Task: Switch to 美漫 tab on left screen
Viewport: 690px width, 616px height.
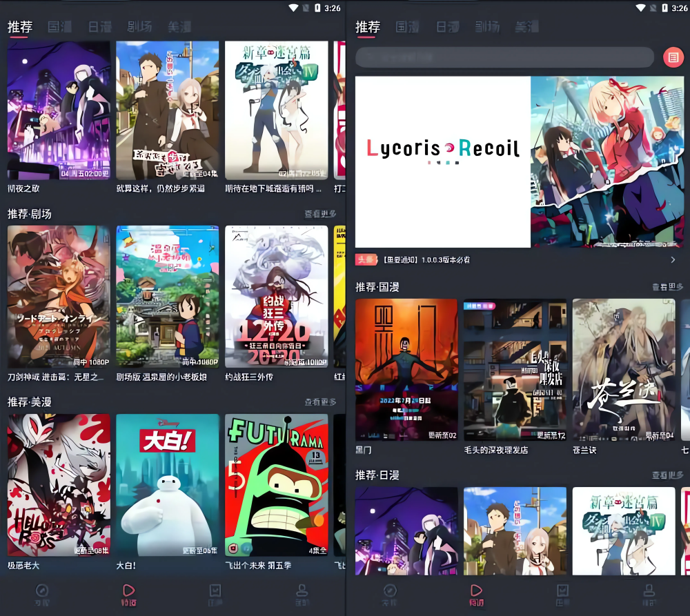Action: click(179, 27)
